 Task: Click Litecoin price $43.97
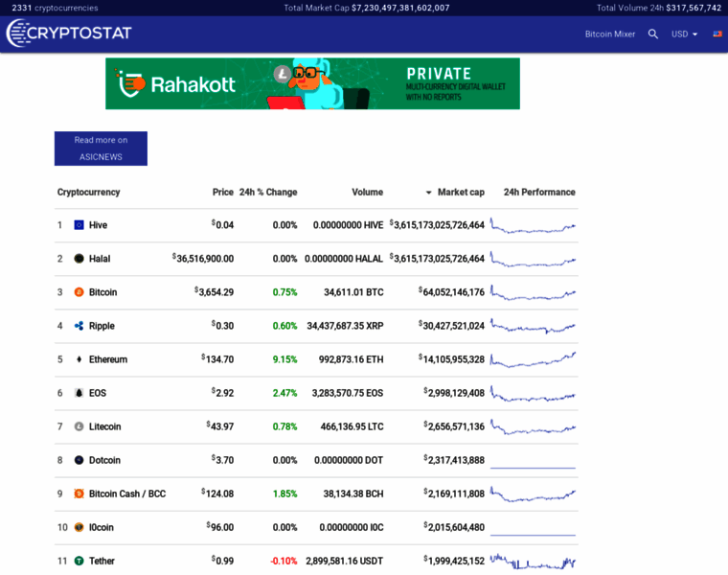coord(220,426)
